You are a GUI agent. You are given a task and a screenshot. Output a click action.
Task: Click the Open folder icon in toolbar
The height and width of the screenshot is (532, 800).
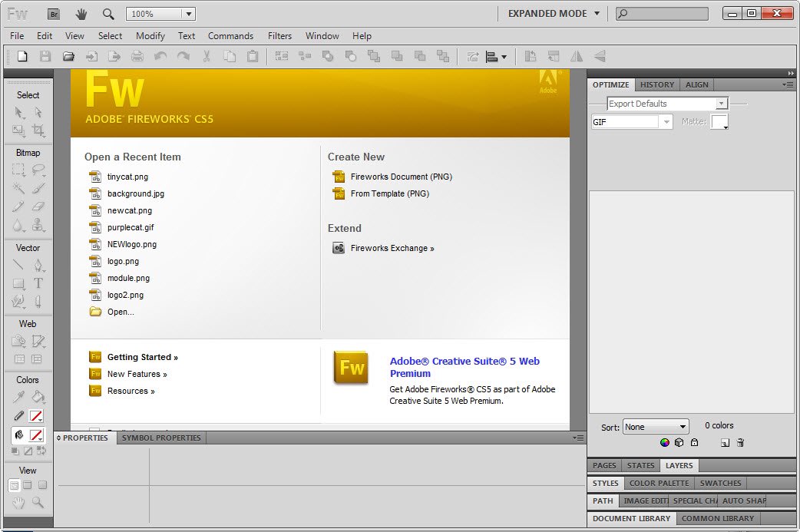[68, 56]
